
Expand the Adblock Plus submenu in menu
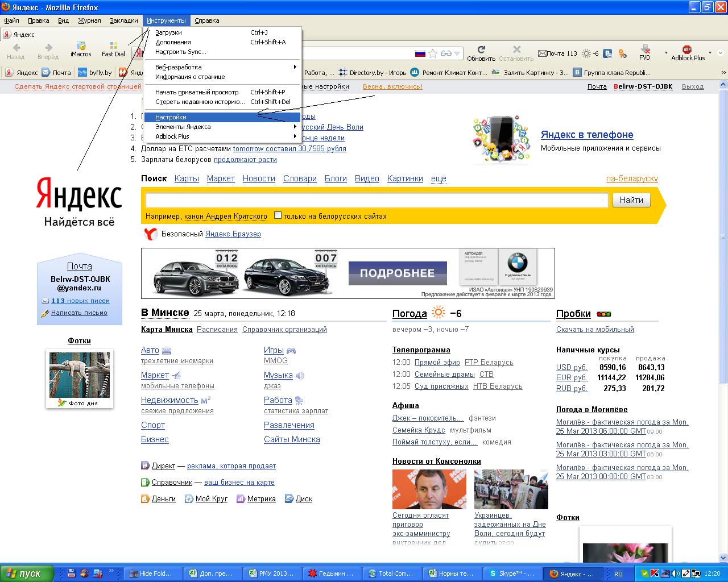pyautogui.click(x=222, y=136)
